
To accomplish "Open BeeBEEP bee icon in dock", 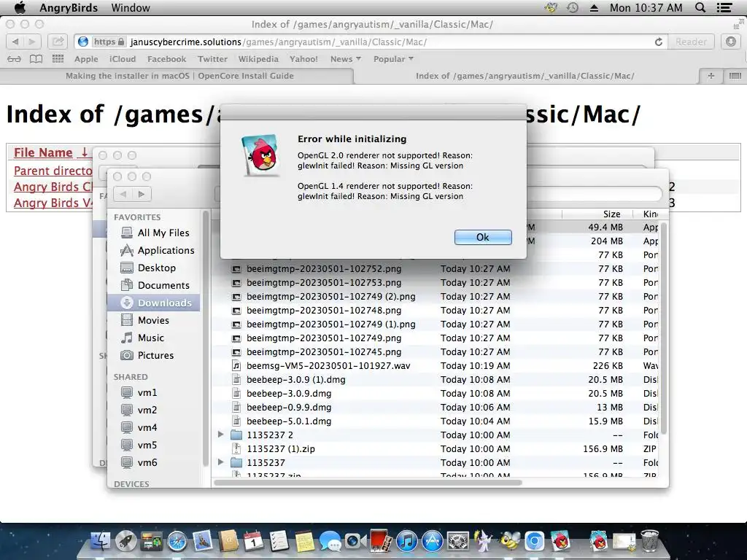I will (x=508, y=542).
